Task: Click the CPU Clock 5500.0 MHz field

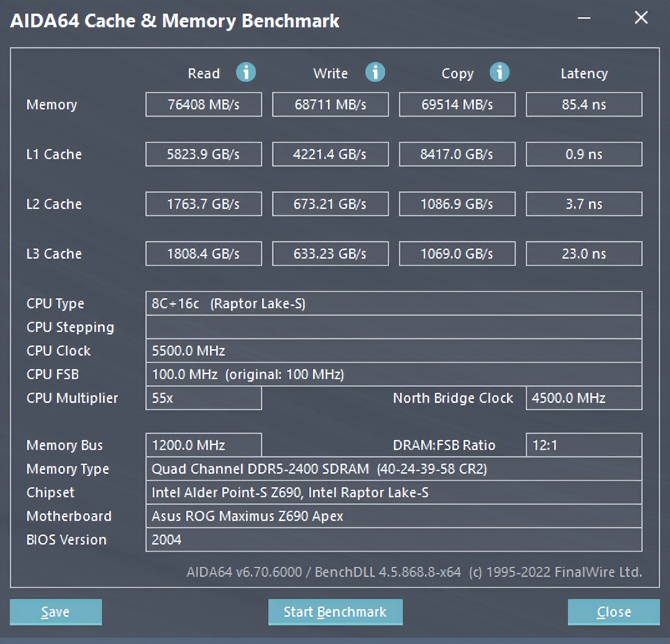Action: tap(394, 351)
